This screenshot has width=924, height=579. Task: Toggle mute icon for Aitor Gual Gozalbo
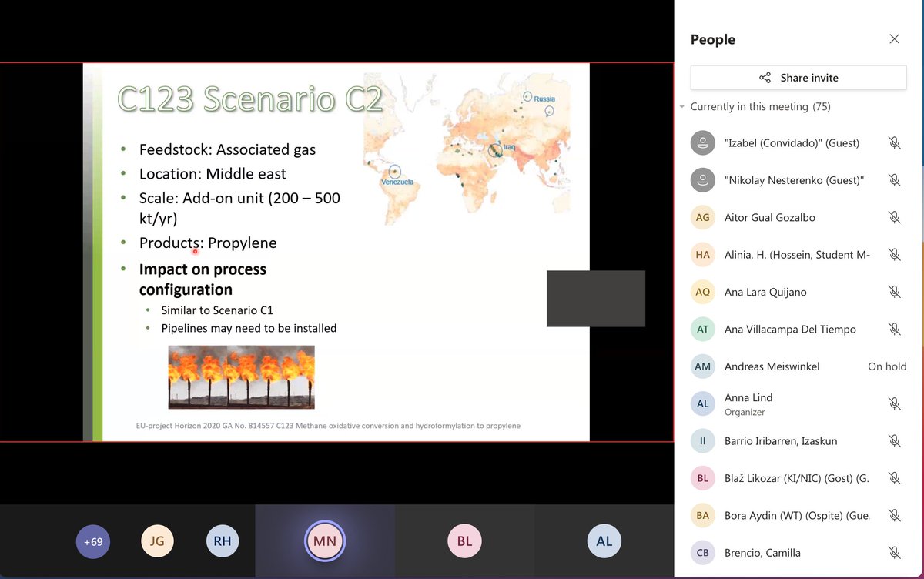tap(894, 217)
